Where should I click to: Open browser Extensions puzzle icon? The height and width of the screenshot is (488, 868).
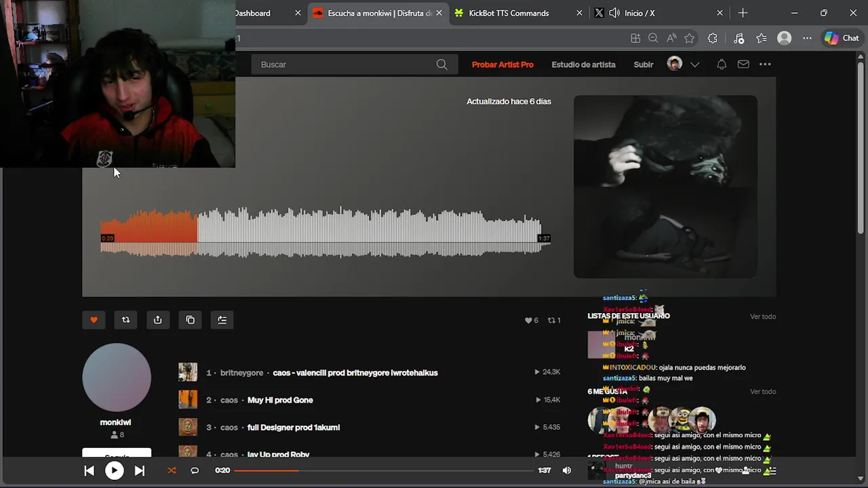point(713,39)
